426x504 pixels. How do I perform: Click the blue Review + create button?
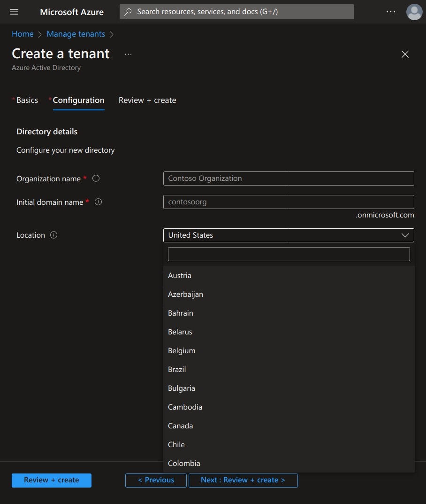51,480
